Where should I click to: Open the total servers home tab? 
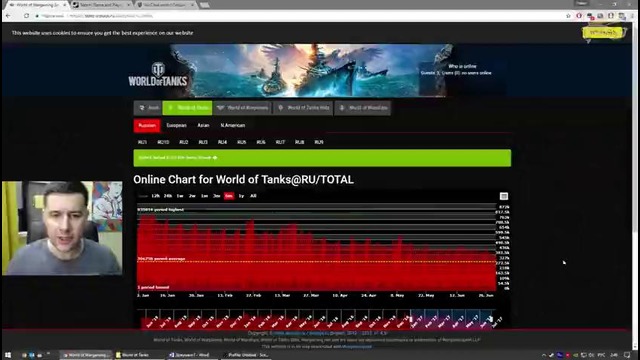pos(148,108)
